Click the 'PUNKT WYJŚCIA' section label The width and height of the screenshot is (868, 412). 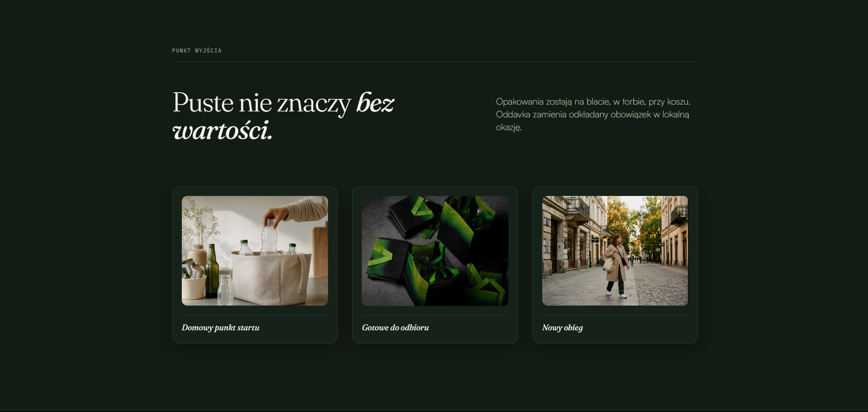[197, 51]
